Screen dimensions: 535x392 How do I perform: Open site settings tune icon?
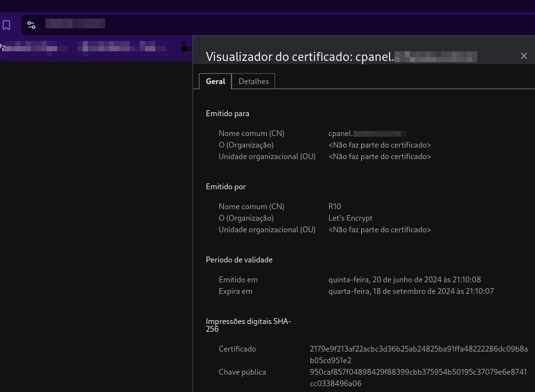(x=31, y=25)
